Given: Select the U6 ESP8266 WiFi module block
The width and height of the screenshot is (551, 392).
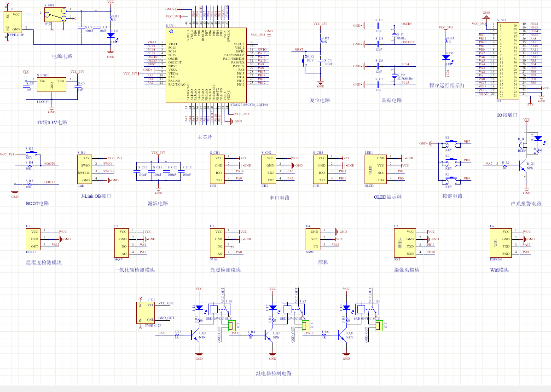Looking at the screenshot, I should coord(501,243).
